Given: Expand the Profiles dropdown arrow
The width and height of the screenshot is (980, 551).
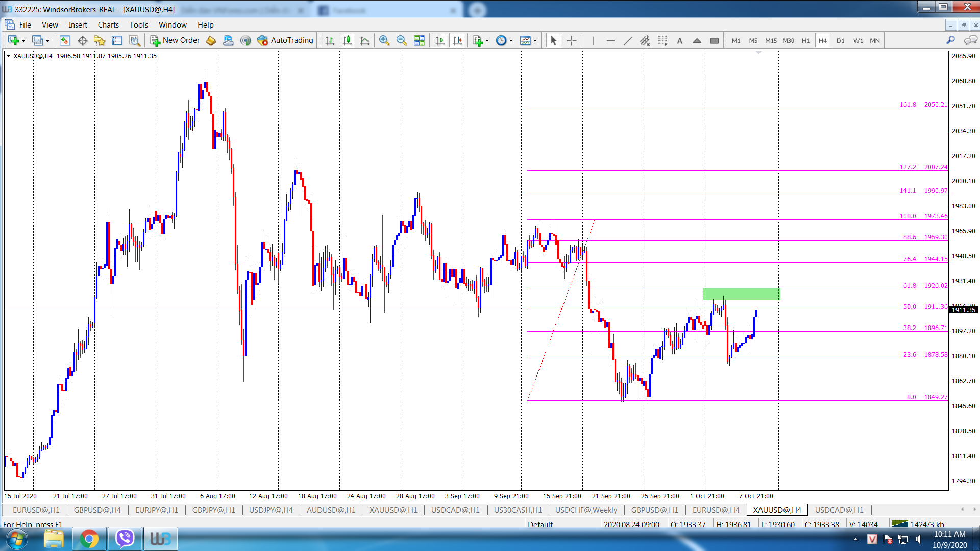Looking at the screenshot, I should point(47,41).
